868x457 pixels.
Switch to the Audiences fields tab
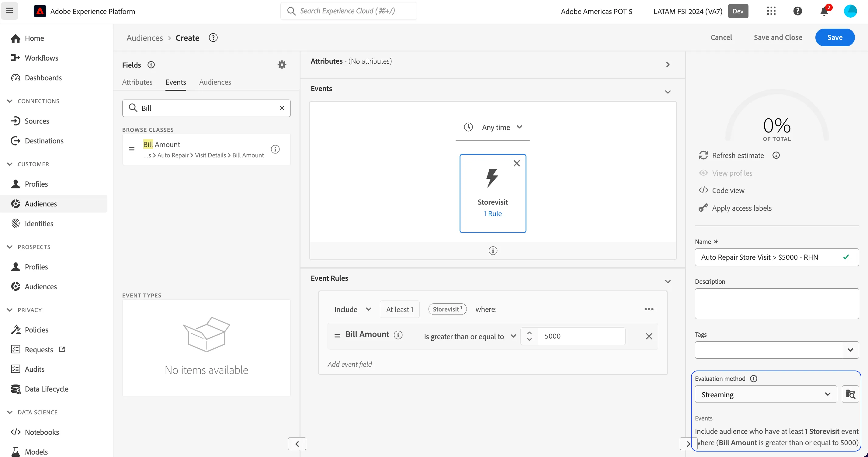click(215, 82)
